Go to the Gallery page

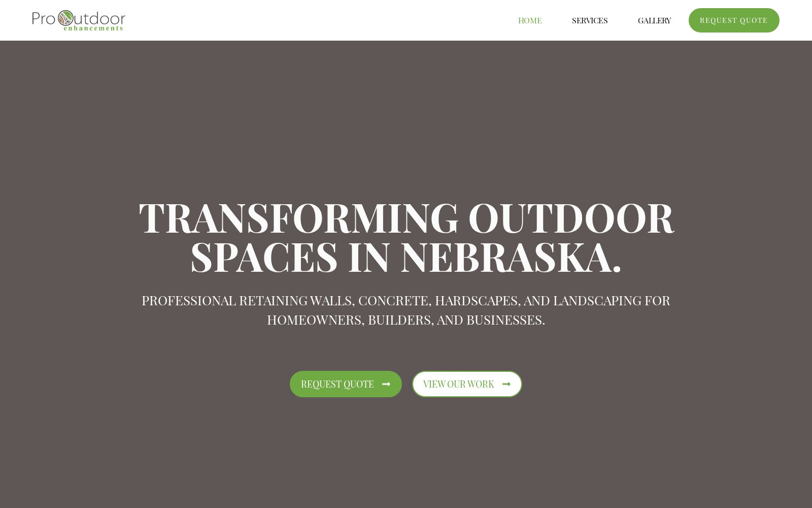point(654,20)
